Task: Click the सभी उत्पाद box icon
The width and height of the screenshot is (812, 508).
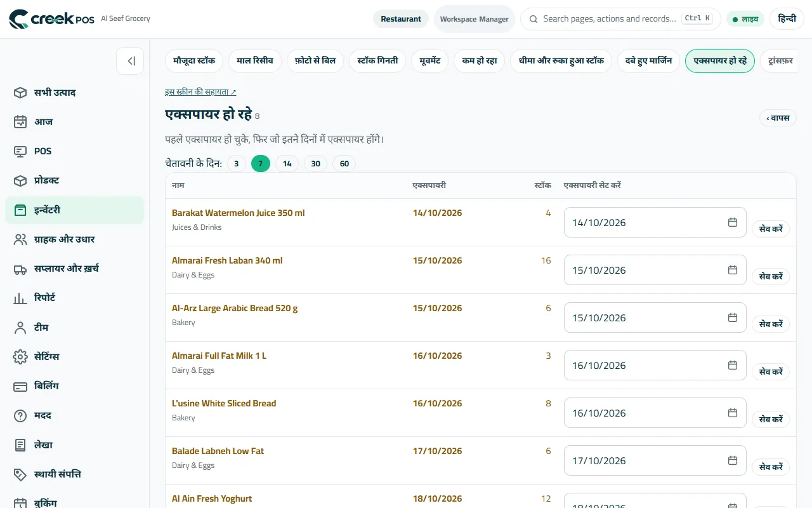Action: (20, 93)
